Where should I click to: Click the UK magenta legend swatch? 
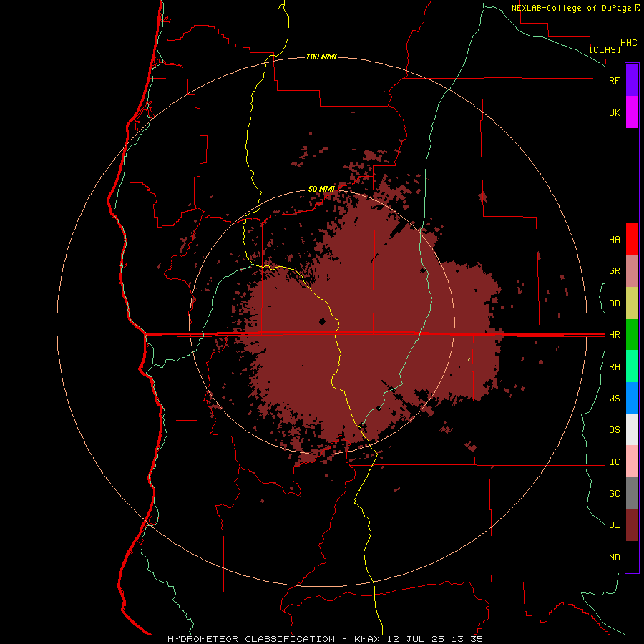(632, 112)
